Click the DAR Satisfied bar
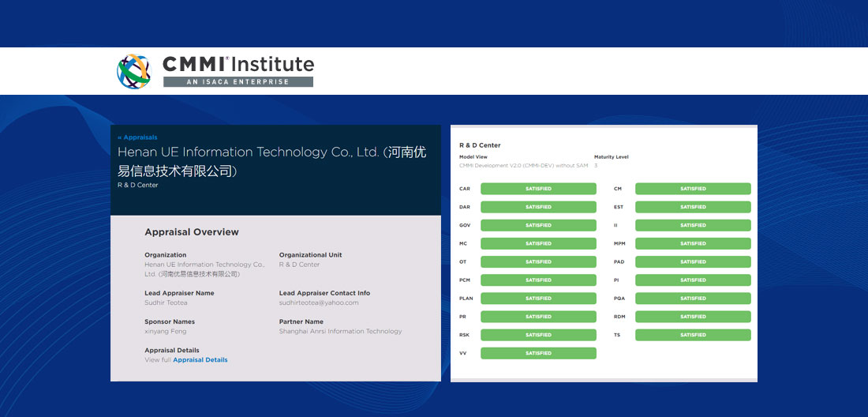Screen dimensions: 868x417 (x=538, y=207)
